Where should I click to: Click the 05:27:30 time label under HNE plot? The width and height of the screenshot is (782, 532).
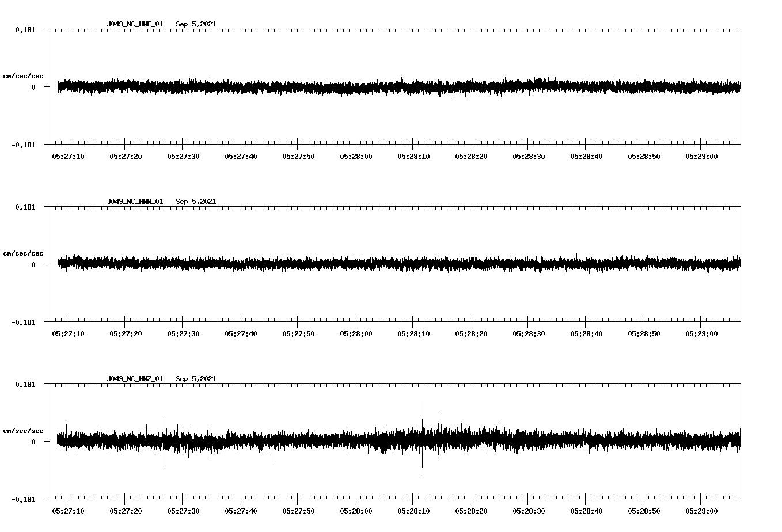[x=183, y=156]
